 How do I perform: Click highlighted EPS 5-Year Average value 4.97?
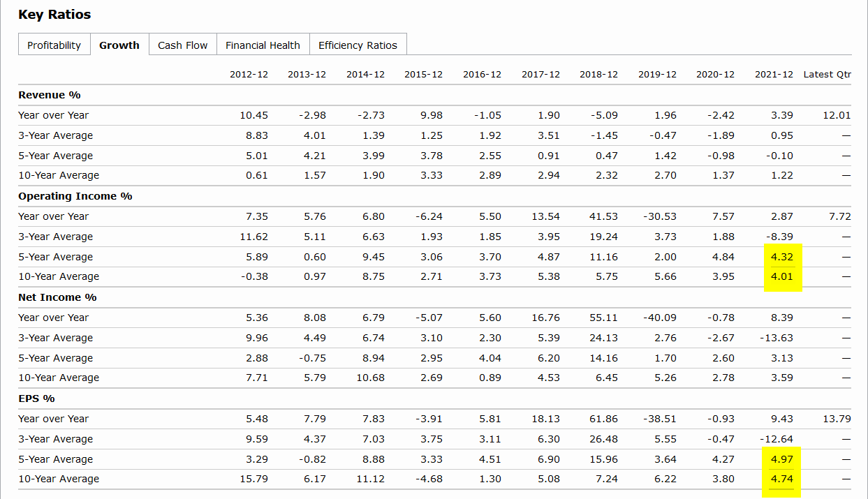782,459
